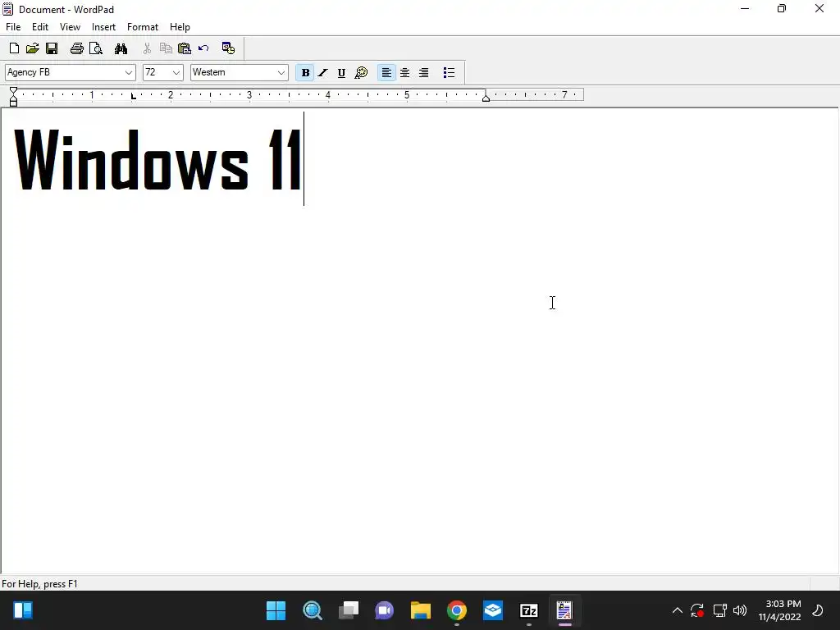
Task: Open the volume control in the tray
Action: 740,610
